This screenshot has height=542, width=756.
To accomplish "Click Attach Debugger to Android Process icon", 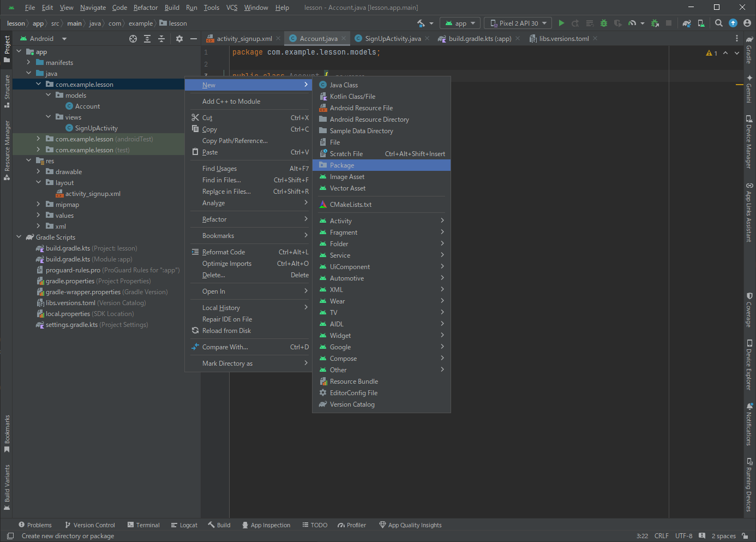I will (x=655, y=23).
